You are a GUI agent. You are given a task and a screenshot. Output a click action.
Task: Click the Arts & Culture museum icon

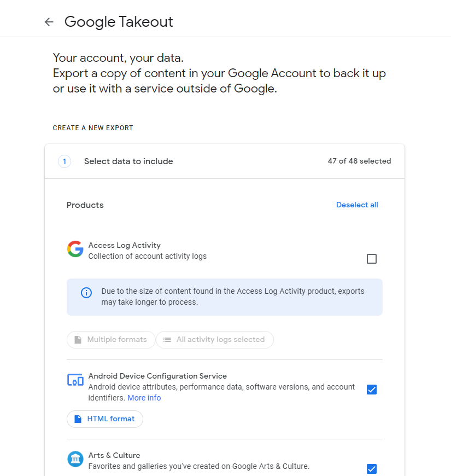(75, 459)
